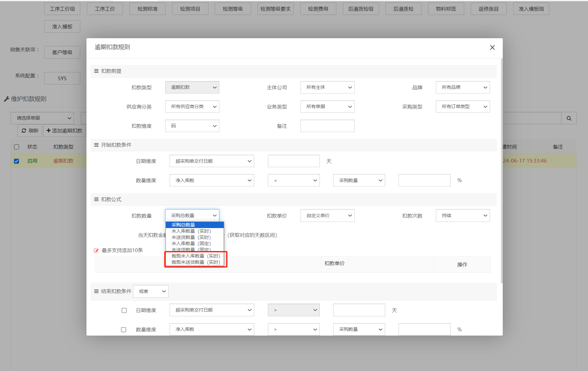The width and height of the screenshot is (588, 371).
Task: Open the 扣款次数 dropdown
Action: point(463,216)
